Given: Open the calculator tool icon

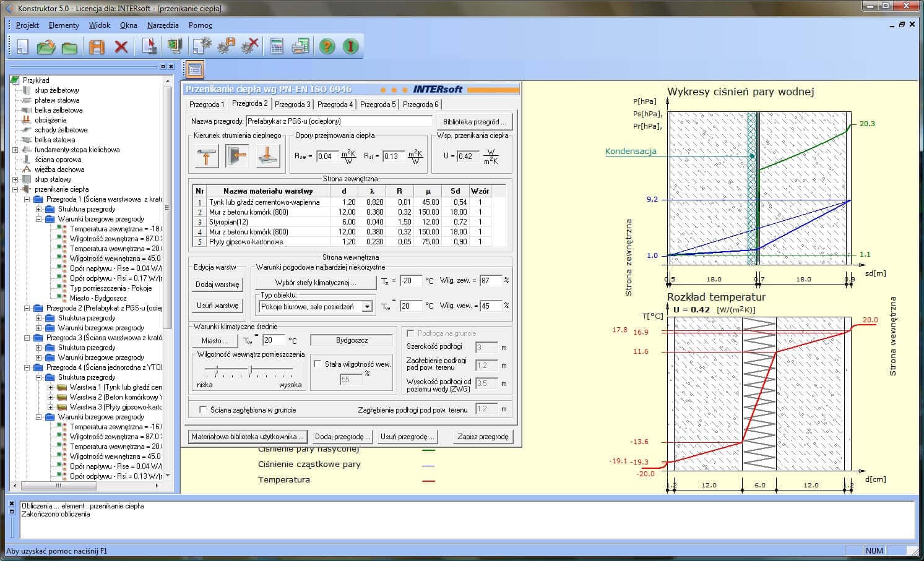Looking at the screenshot, I should tap(277, 46).
